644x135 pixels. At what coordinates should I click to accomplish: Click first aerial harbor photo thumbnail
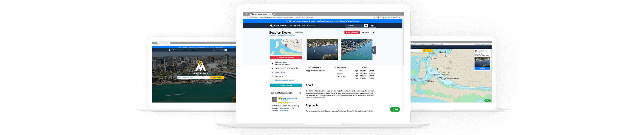tap(322, 49)
